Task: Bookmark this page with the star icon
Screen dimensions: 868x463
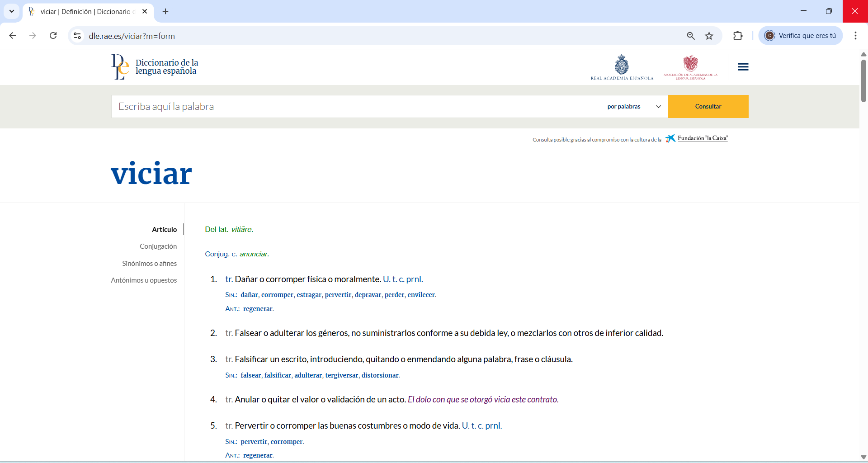Action: (x=709, y=36)
